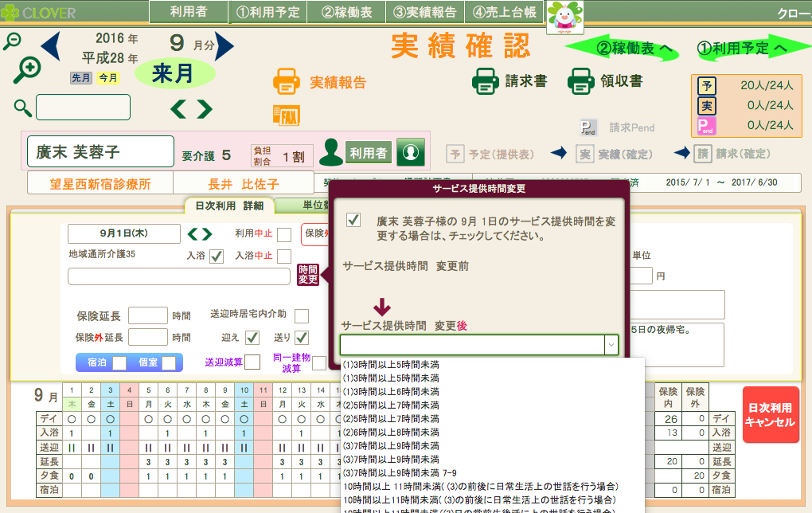The width and height of the screenshot is (812, 513).
Task: Uncheck the service time change confirmation checkbox
Action: pos(353,220)
